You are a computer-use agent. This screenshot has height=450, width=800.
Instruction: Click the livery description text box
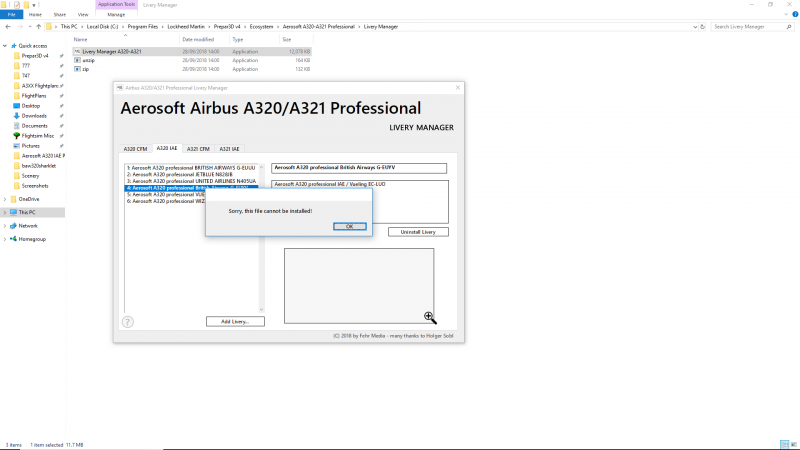click(360, 202)
